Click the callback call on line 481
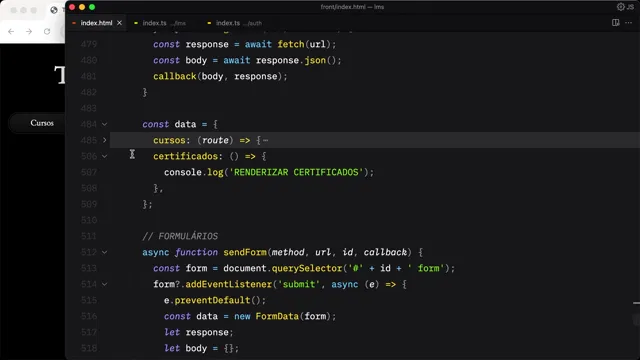 click(x=175, y=76)
